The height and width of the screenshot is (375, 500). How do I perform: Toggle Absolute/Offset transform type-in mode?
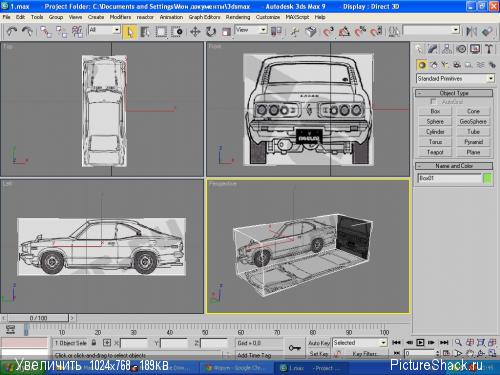(107, 343)
